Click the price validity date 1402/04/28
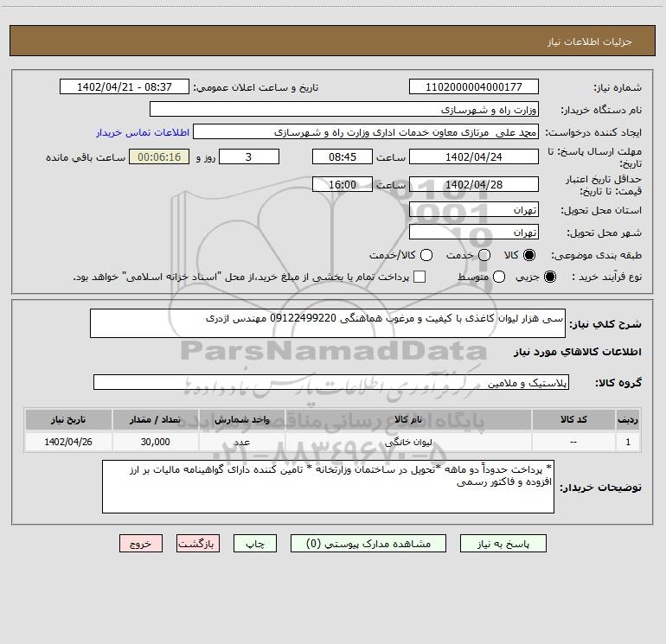The image size is (666, 644). point(474,184)
